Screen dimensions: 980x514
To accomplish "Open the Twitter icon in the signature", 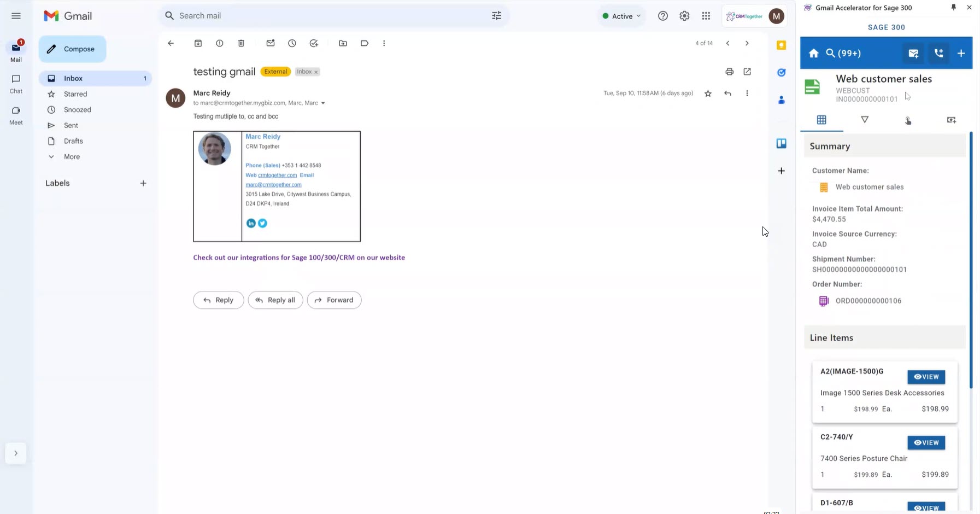I will point(262,223).
